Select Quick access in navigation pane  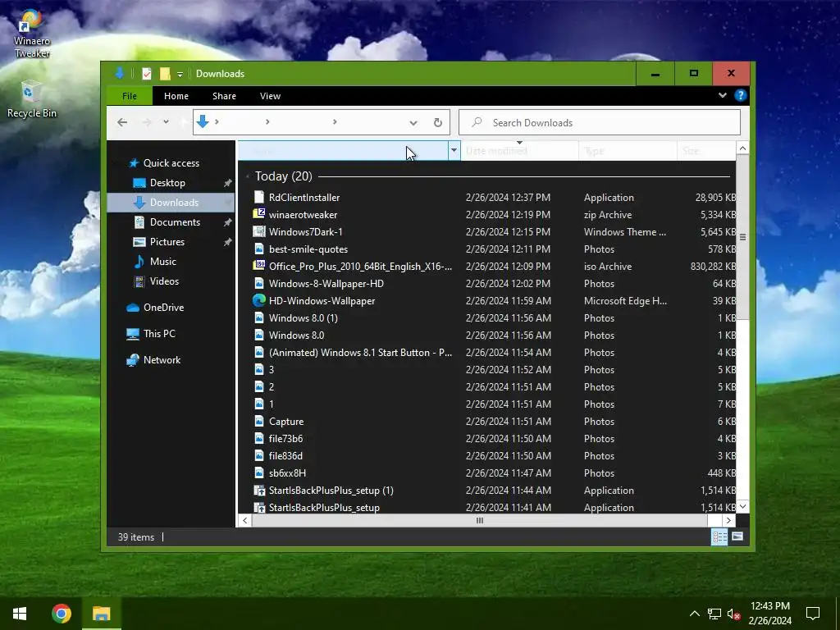tap(171, 163)
